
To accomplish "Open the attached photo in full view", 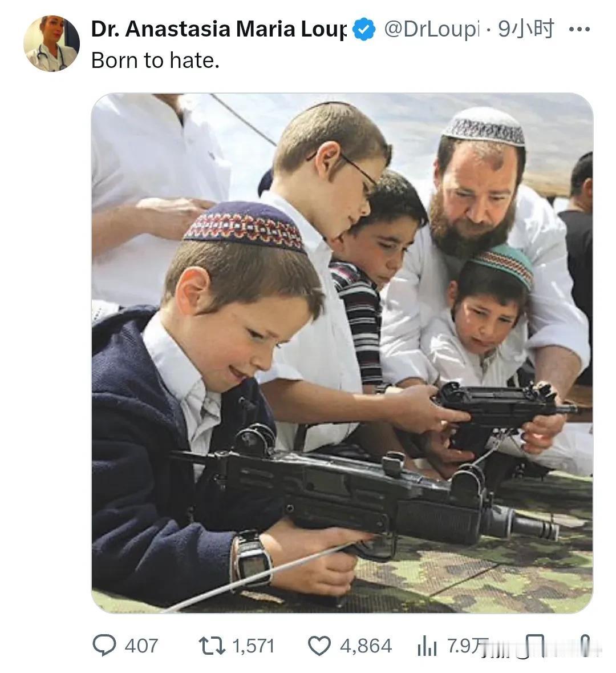I will (x=342, y=353).
